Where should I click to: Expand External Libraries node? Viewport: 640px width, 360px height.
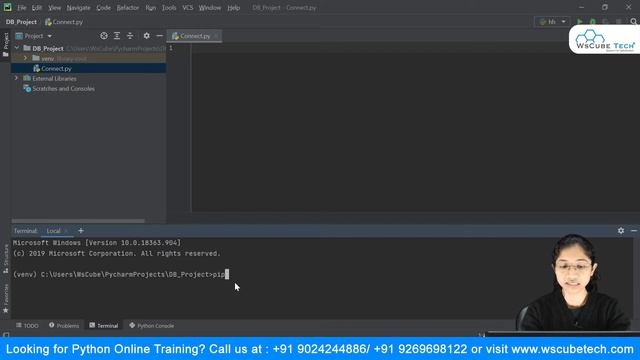click(x=16, y=78)
